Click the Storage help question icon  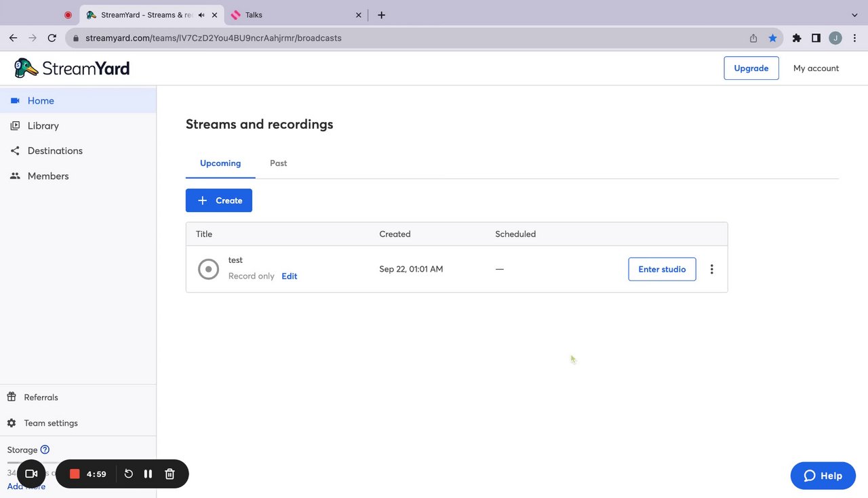(45, 449)
